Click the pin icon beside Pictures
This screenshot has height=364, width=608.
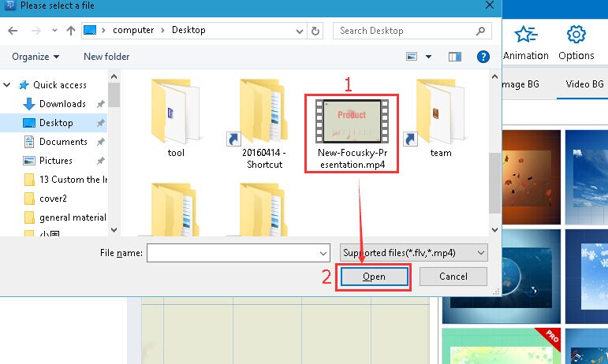[x=100, y=160]
